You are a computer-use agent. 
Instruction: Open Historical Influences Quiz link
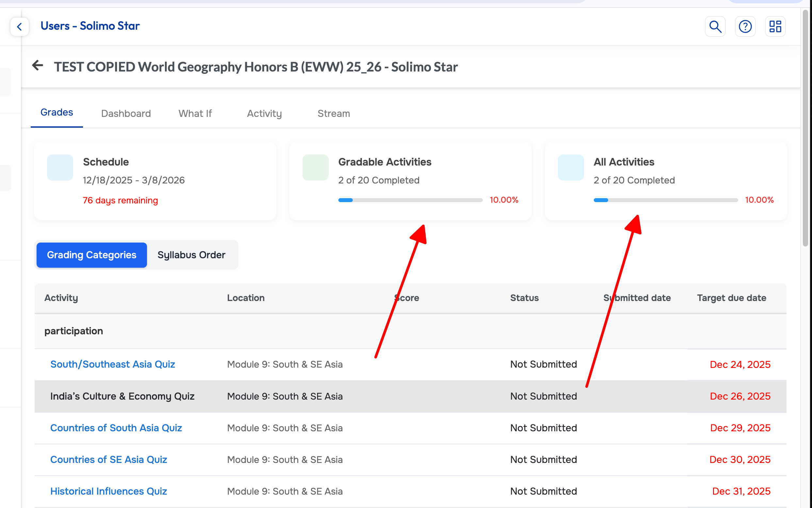pyautogui.click(x=108, y=491)
